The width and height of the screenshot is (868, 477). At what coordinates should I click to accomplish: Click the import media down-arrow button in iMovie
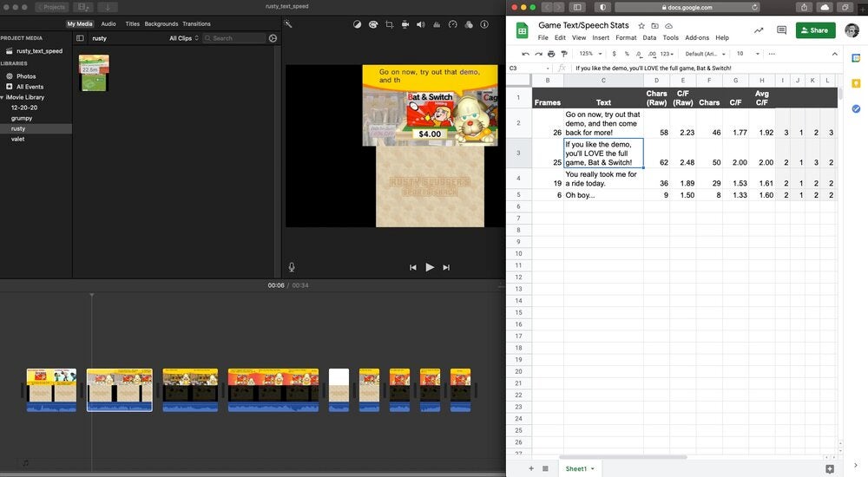click(x=108, y=7)
